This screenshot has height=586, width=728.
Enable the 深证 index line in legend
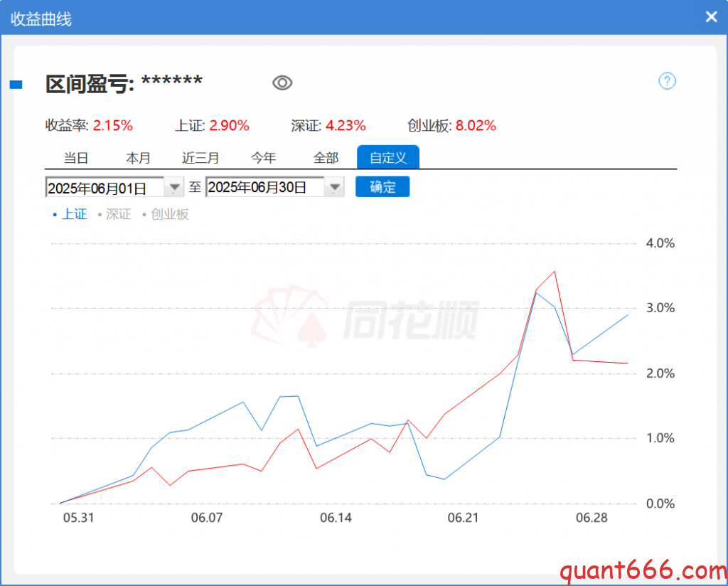coord(114,214)
